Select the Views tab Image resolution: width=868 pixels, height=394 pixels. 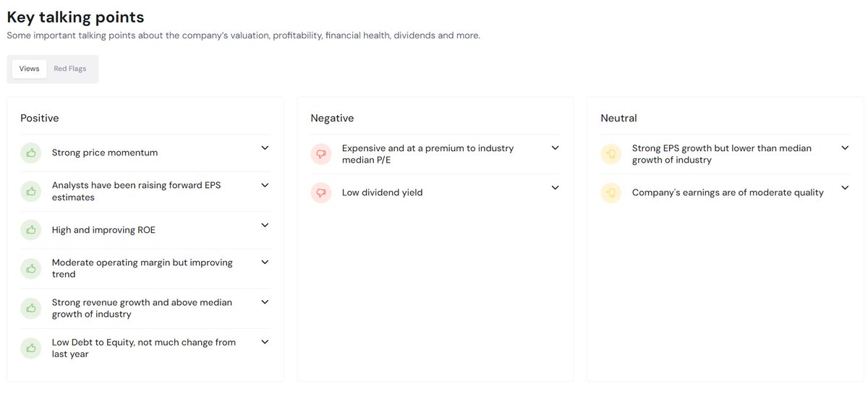click(30, 69)
